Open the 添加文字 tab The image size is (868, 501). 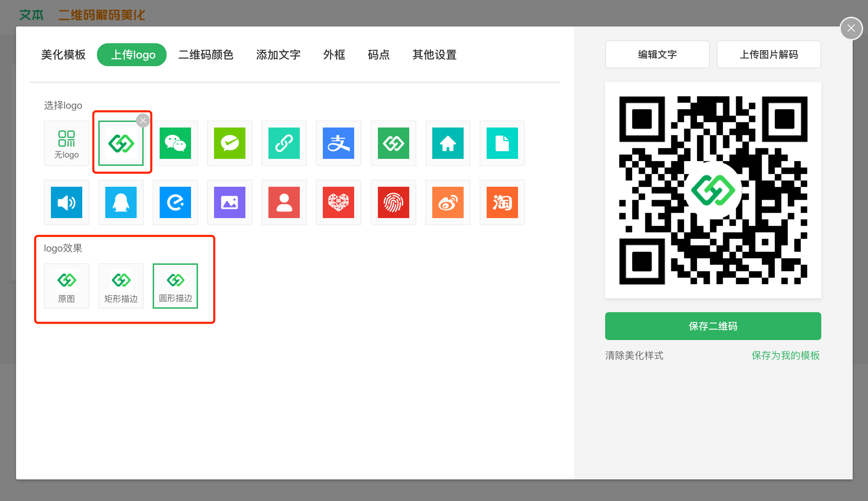click(x=278, y=55)
